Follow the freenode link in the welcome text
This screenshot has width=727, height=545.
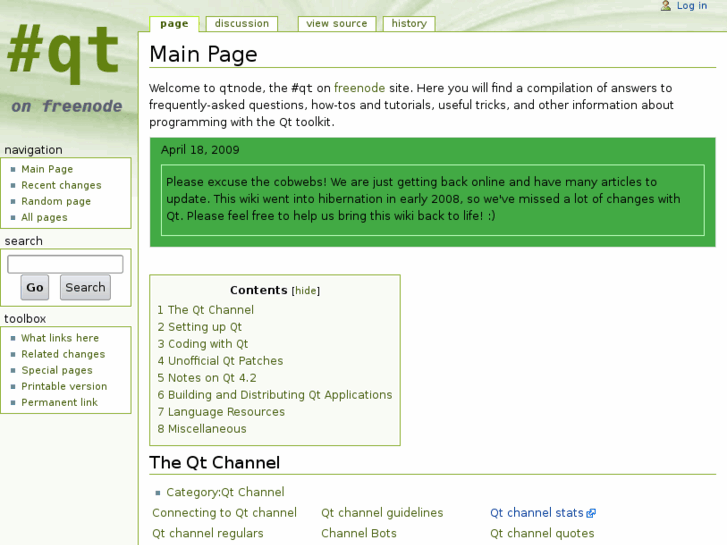[x=359, y=88]
